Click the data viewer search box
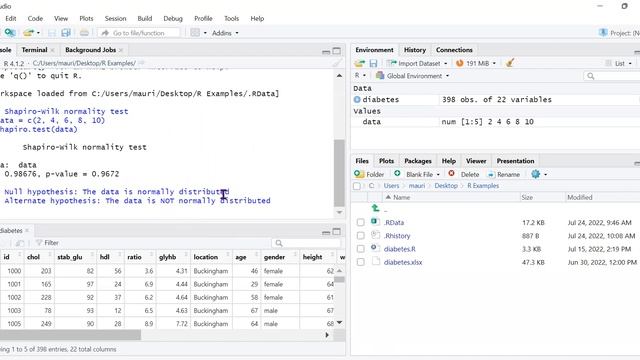 pos(306,243)
